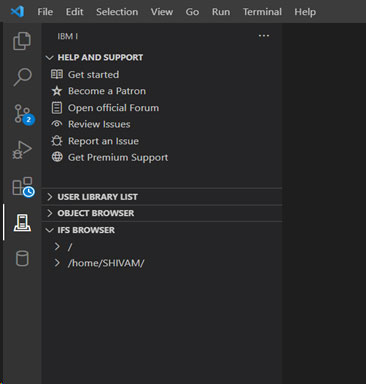366x384 pixels.
Task: Click Become a Patron
Action: tap(107, 91)
